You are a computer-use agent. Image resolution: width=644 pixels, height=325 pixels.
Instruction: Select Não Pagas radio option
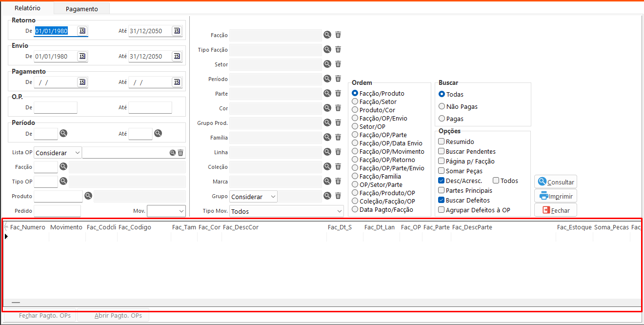click(442, 106)
